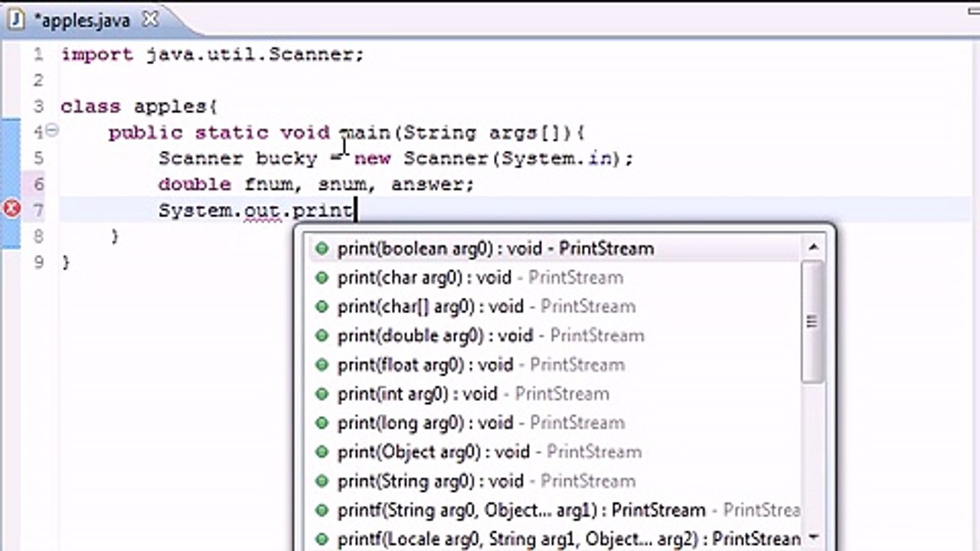Click green method icon beside print(String arg0)
980x551 pixels.
pos(322,481)
